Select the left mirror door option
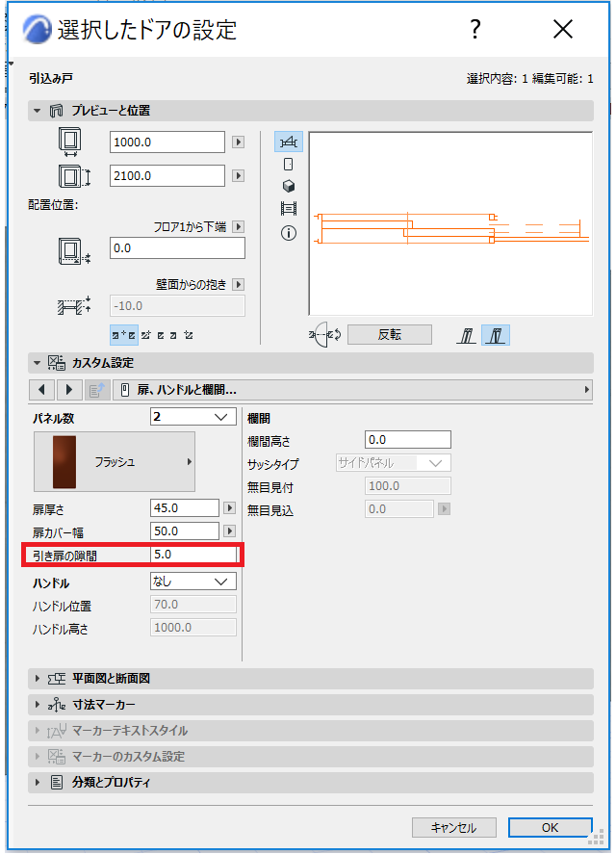This screenshot has height=854, width=616. (x=466, y=335)
